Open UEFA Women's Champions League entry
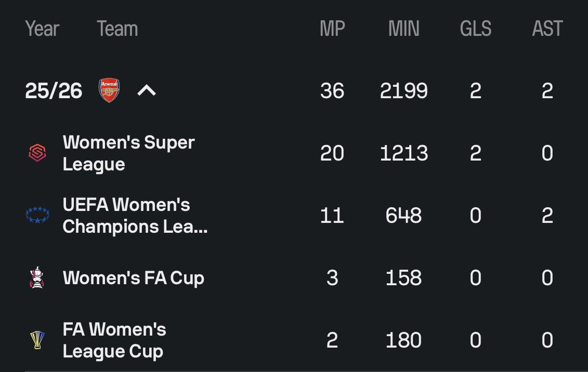The image size is (588, 372). (x=135, y=216)
